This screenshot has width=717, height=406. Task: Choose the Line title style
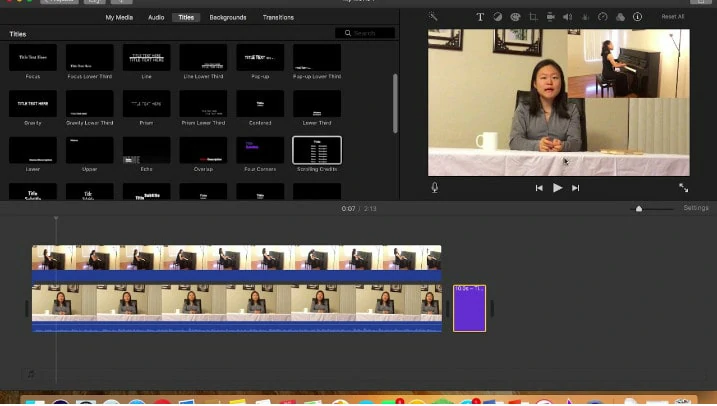(x=146, y=57)
